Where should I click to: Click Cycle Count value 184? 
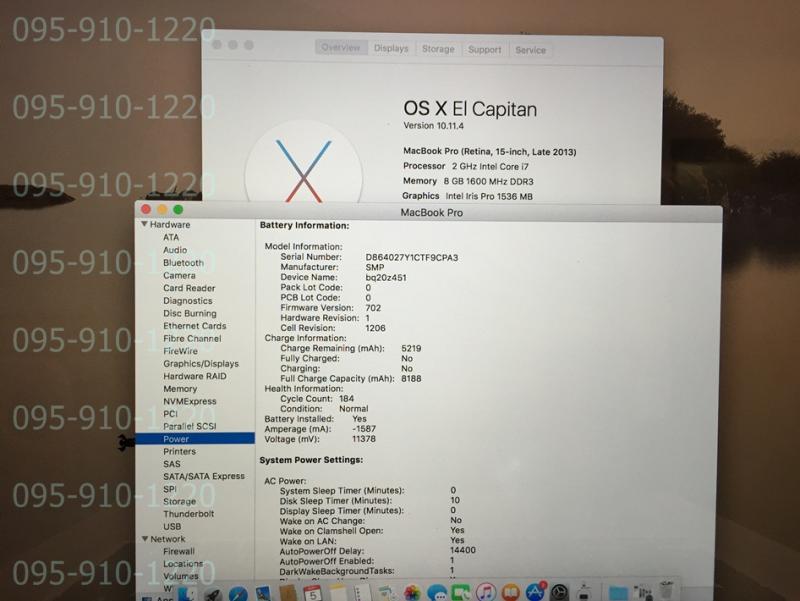click(346, 398)
